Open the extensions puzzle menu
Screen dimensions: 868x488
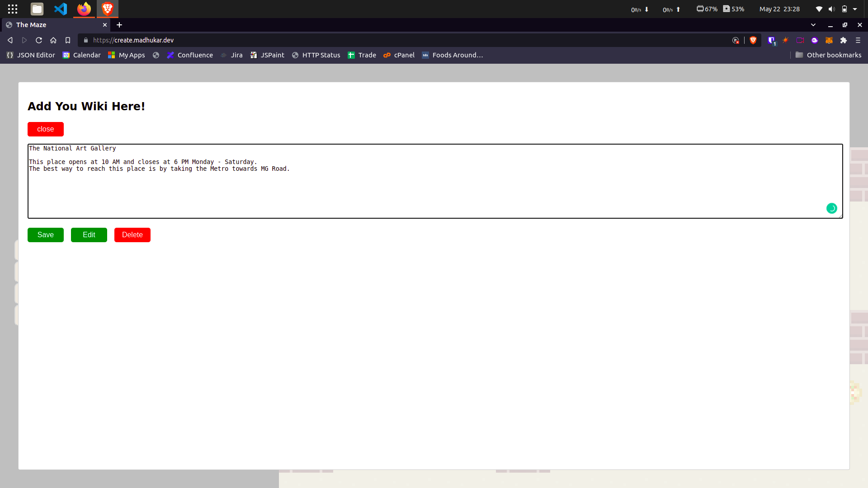click(x=844, y=40)
